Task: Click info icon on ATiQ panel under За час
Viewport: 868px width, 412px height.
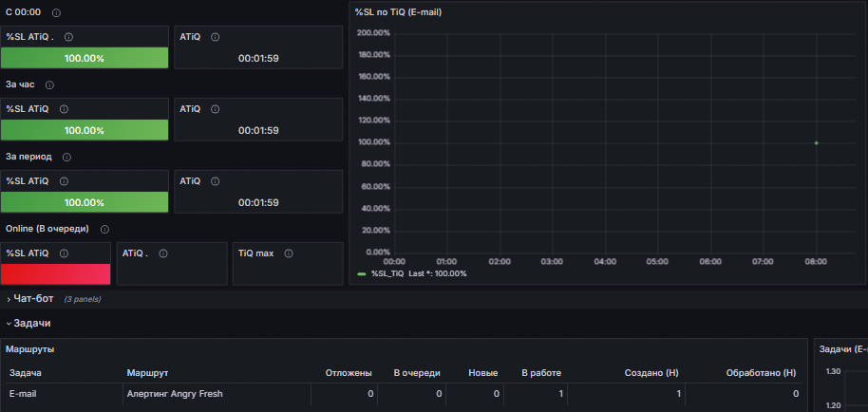Action: pos(216,108)
